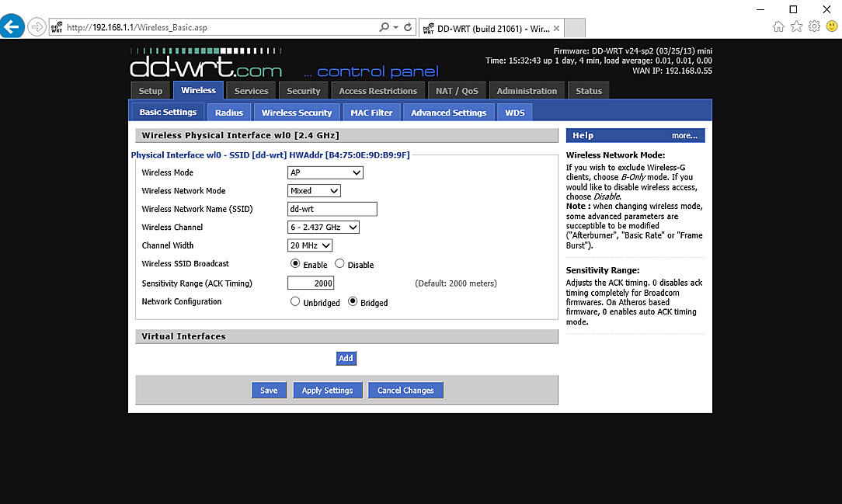Open a new blank browser tab
Image resolution: width=842 pixels, height=504 pixels.
coord(575,28)
